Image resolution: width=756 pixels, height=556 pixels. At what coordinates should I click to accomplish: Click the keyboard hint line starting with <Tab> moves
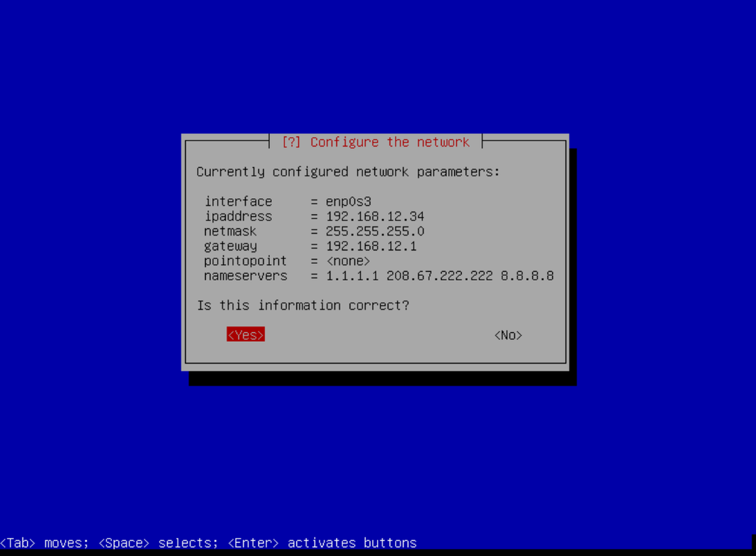click(x=208, y=543)
